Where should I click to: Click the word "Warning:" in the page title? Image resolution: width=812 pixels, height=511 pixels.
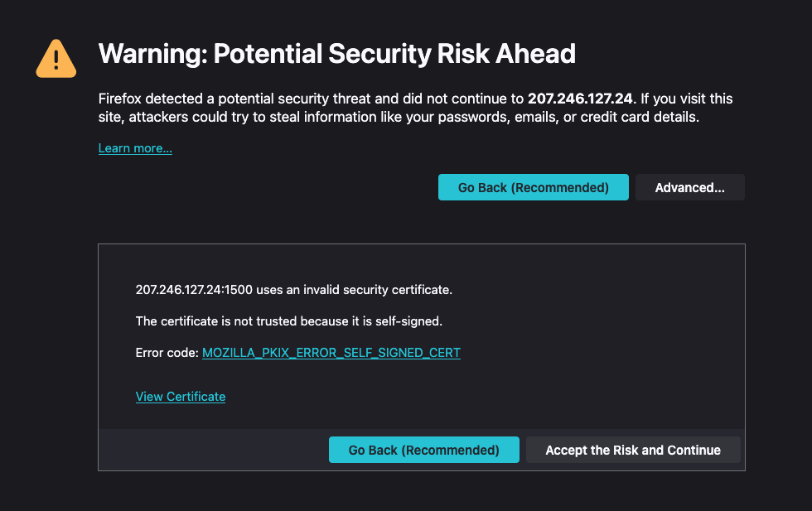click(x=152, y=54)
